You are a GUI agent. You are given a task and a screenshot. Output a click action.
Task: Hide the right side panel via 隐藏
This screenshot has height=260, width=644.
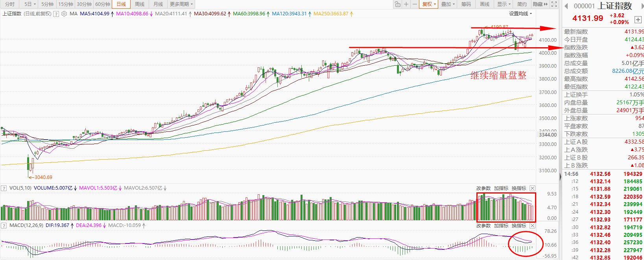pos(540,4)
